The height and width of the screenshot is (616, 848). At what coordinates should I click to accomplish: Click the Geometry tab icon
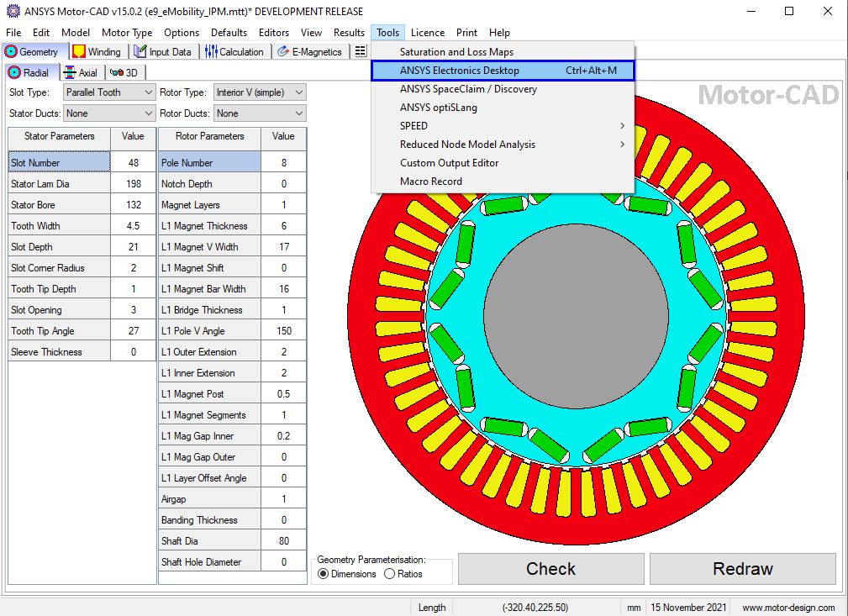point(11,52)
